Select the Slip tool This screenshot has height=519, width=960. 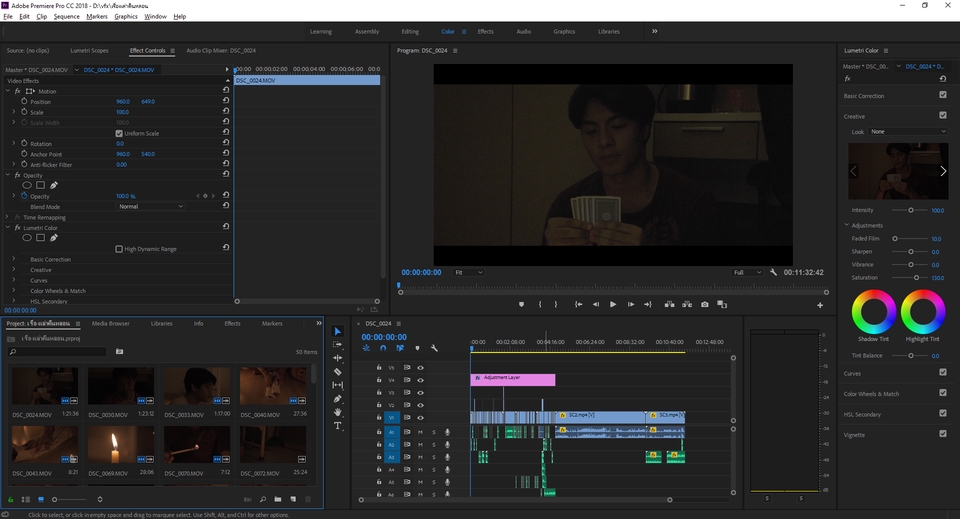tap(337, 385)
